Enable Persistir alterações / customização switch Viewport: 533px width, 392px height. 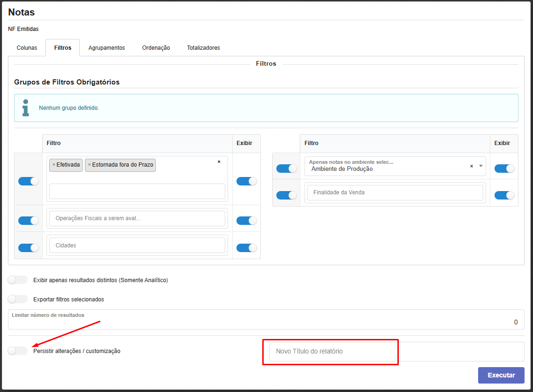[18, 351]
